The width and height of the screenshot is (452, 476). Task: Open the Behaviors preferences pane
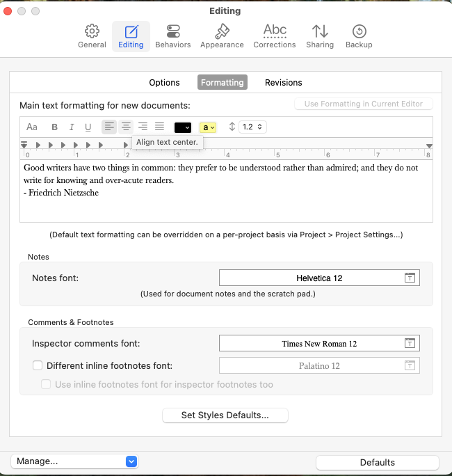tap(173, 36)
